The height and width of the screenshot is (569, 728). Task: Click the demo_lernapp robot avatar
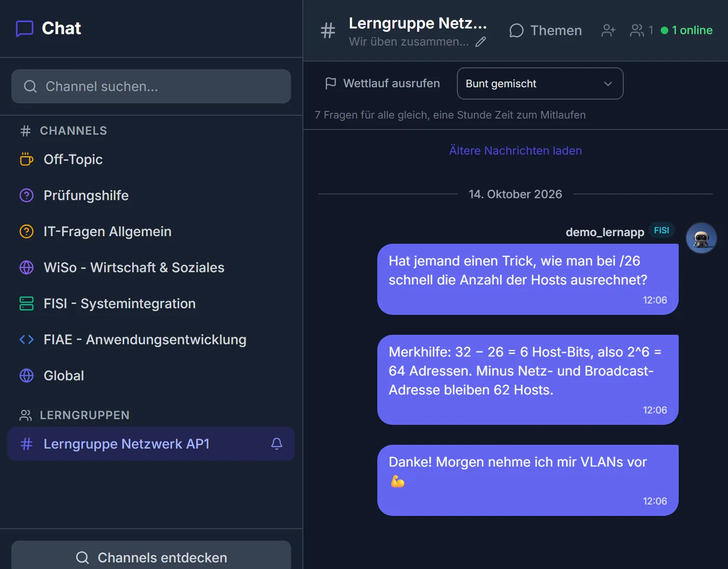(x=701, y=238)
